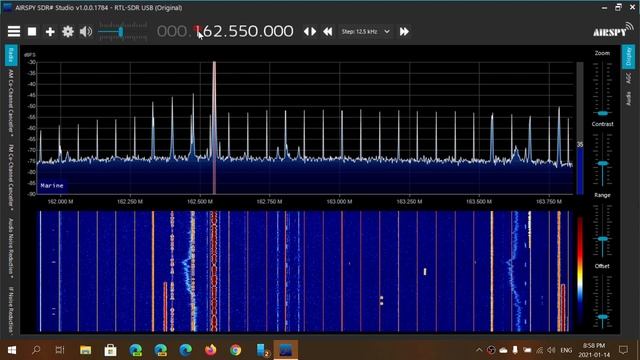Click the Contrast slider handle
Screen dimensions: 640x360
(602, 163)
